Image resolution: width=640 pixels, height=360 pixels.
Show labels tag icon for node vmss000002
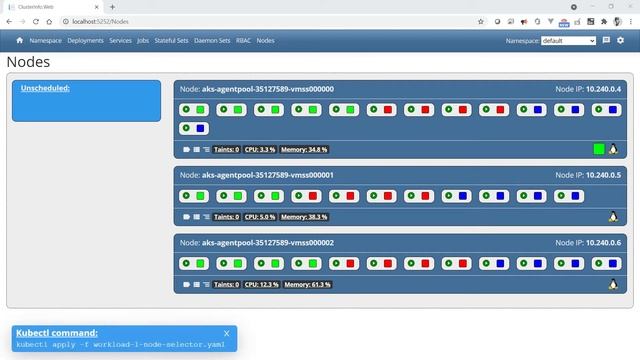pos(187,284)
